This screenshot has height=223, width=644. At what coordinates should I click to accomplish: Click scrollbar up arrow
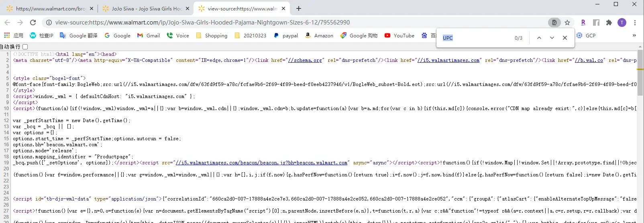(x=640, y=47)
